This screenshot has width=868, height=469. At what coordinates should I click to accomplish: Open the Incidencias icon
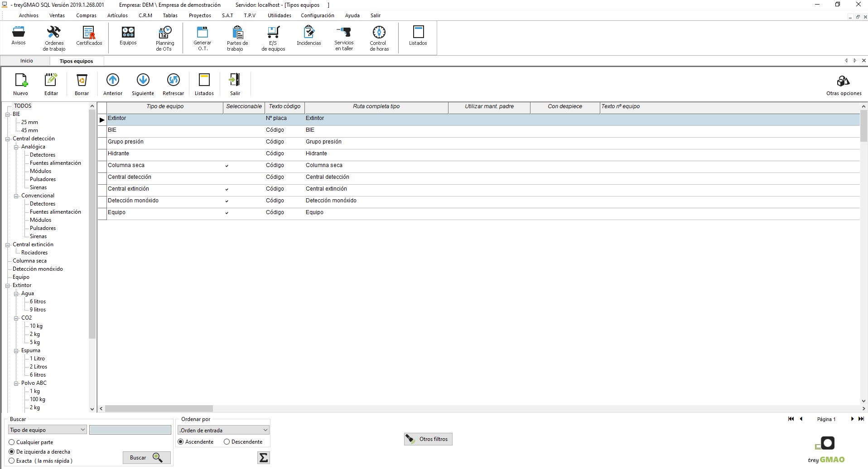(x=309, y=36)
